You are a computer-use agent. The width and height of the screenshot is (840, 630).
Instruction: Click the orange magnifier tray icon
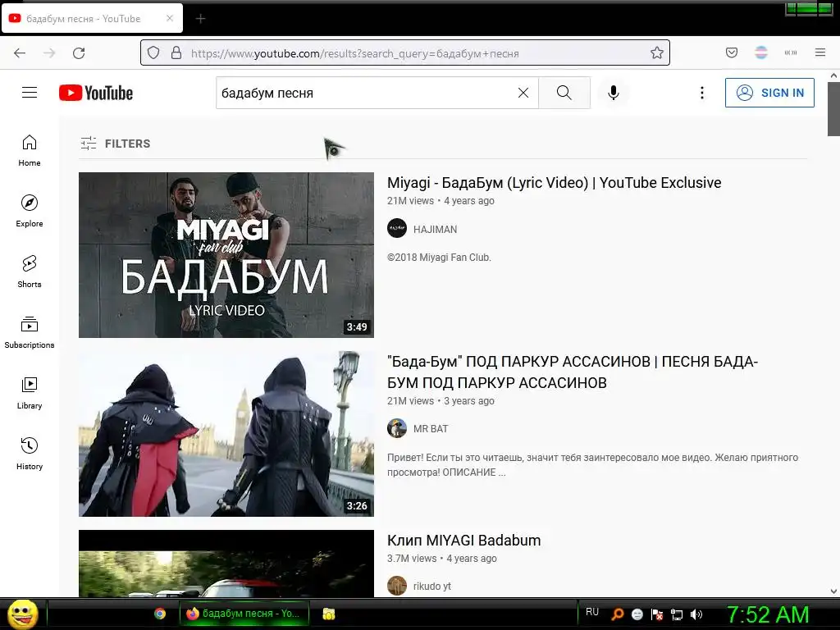[x=618, y=614]
